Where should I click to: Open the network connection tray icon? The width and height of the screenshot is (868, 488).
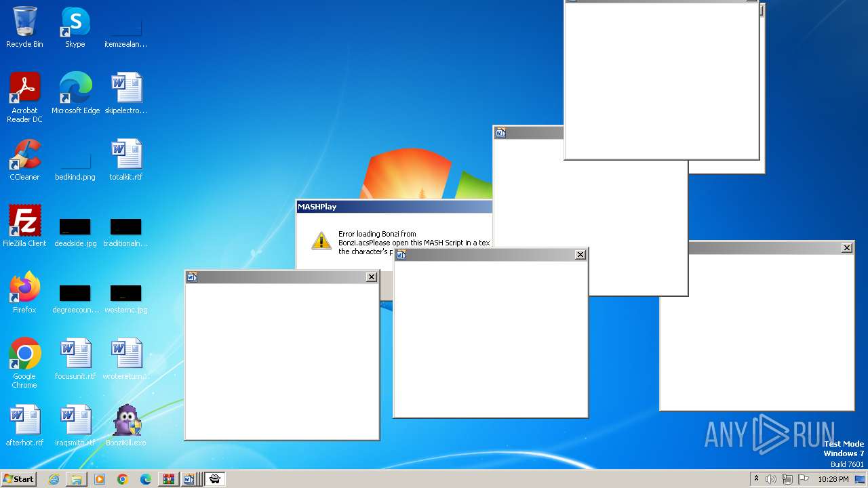(x=787, y=479)
